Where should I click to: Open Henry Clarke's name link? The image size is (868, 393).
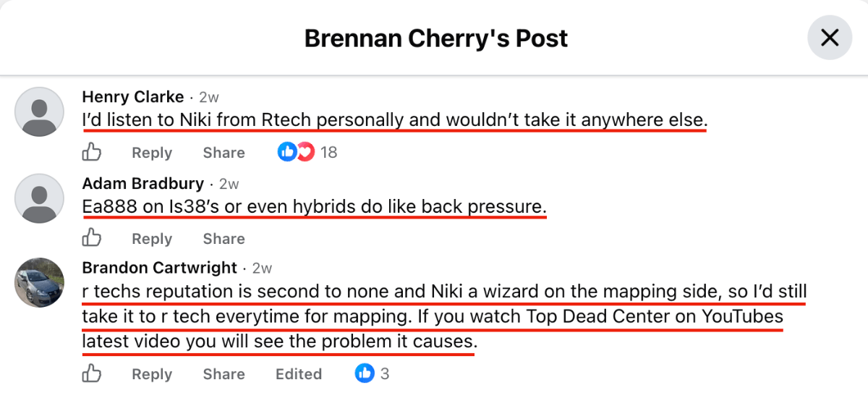coord(133,97)
